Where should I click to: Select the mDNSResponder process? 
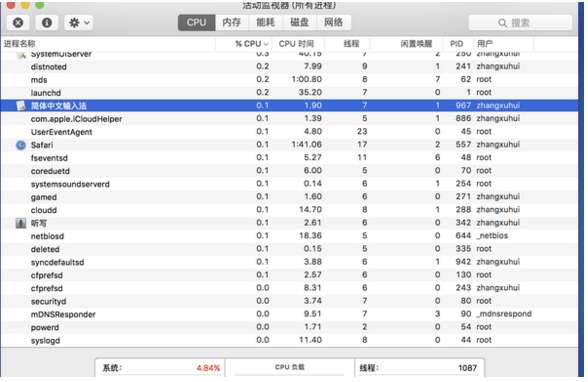pos(63,315)
